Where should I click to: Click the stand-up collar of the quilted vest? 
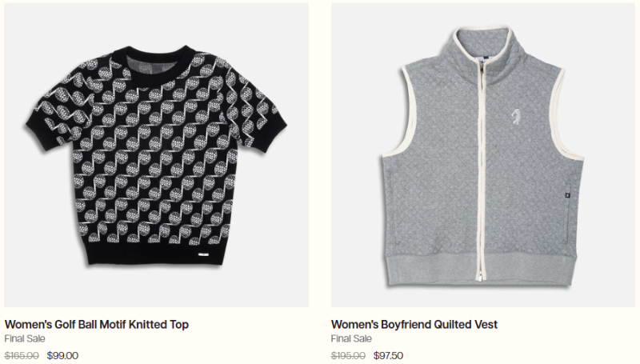click(x=482, y=45)
